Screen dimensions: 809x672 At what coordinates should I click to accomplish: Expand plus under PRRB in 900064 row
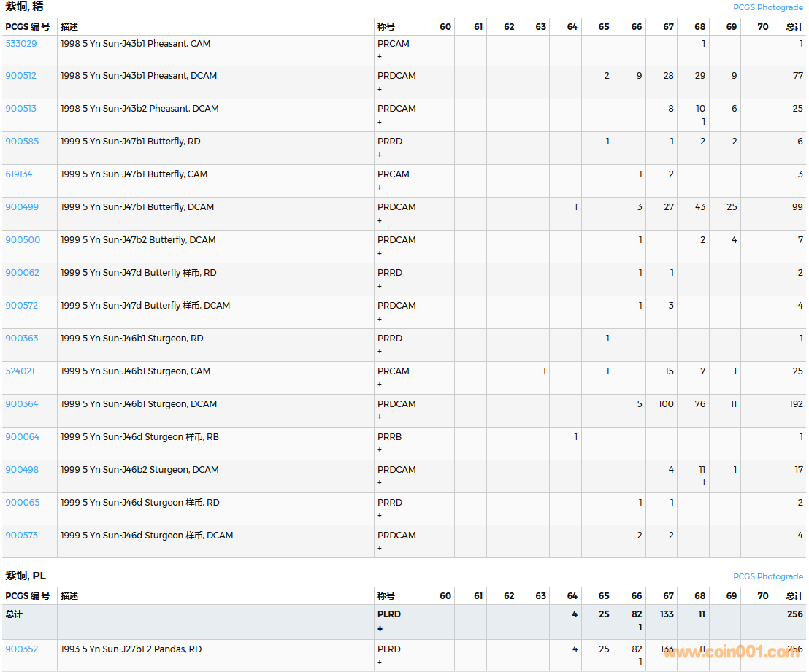[x=380, y=450]
